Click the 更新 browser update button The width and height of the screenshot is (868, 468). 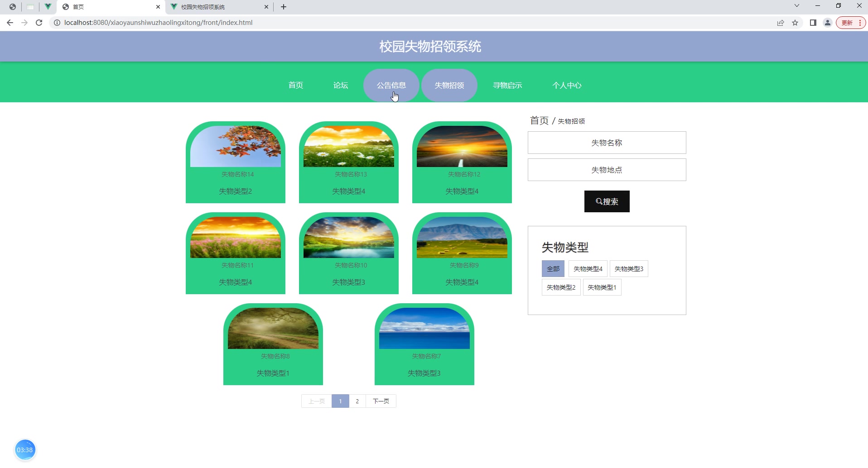coord(848,22)
